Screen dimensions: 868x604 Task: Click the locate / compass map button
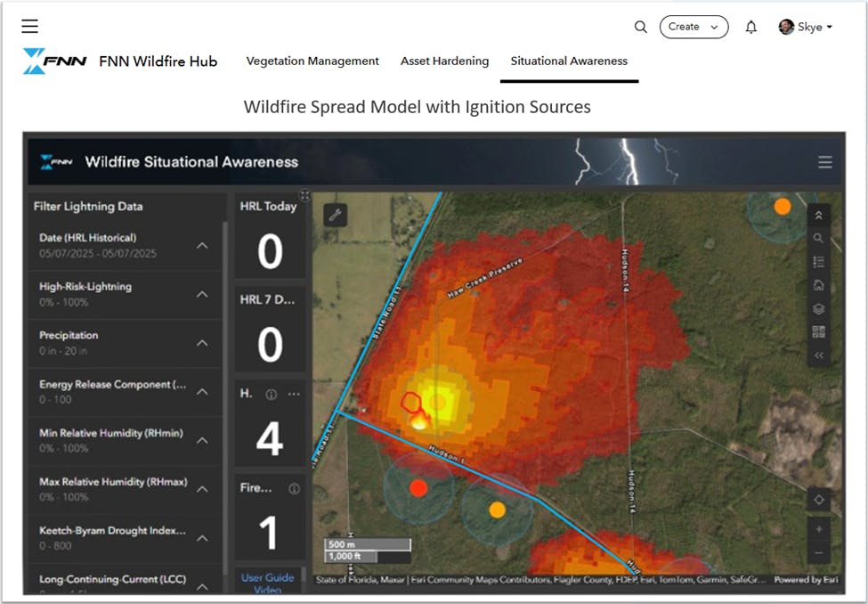[819, 499]
